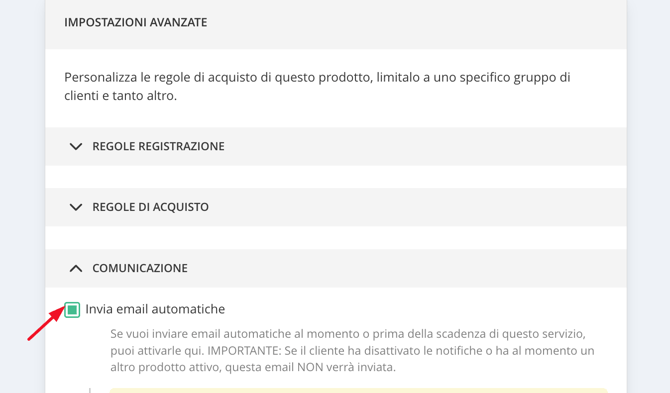
Task: Click 'clienti e tanto altro.' line of description
Action: 120,96
